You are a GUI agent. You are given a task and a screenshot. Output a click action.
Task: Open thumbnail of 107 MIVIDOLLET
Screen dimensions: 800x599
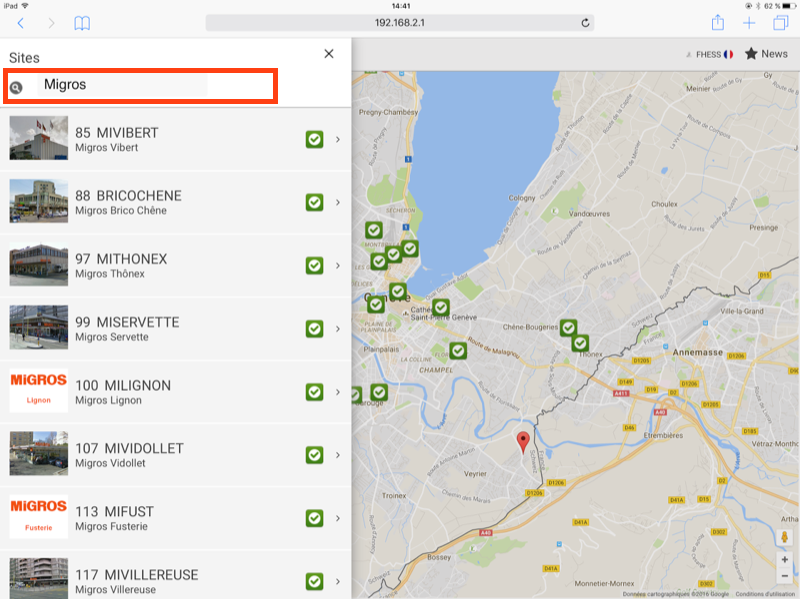point(39,454)
